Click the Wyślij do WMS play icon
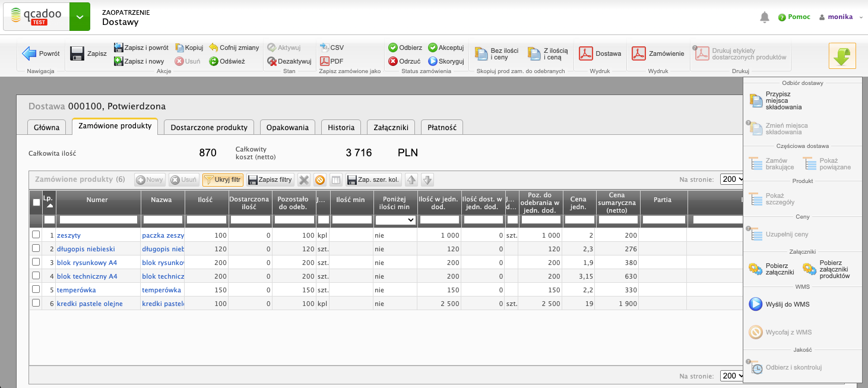 click(755, 304)
